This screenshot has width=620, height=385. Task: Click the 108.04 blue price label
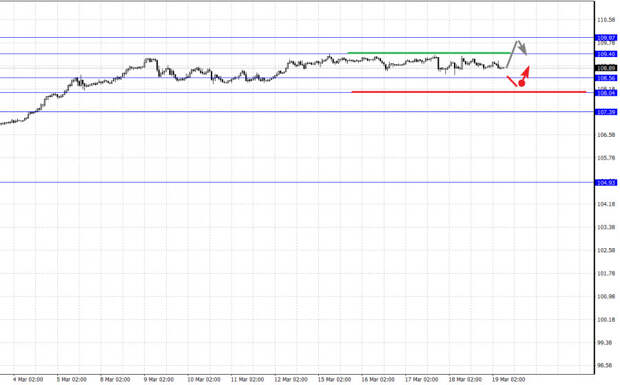tap(606, 93)
